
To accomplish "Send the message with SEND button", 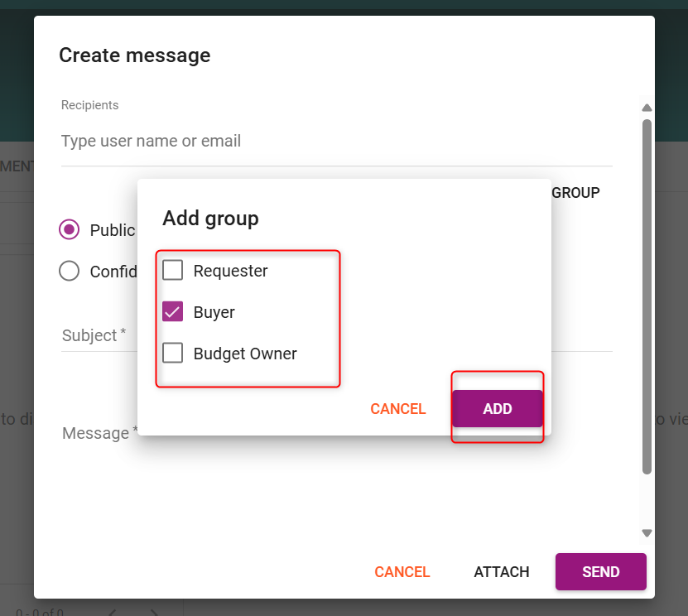I will tap(600, 572).
